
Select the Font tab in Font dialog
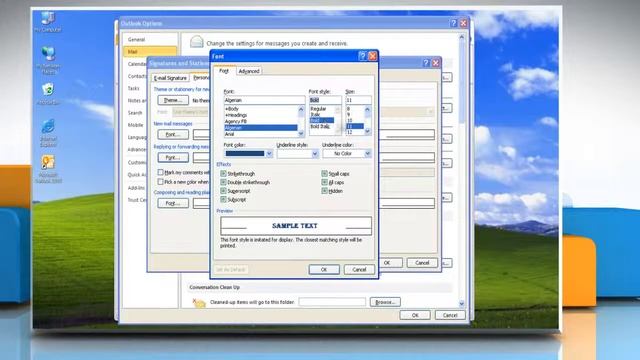pyautogui.click(x=224, y=71)
